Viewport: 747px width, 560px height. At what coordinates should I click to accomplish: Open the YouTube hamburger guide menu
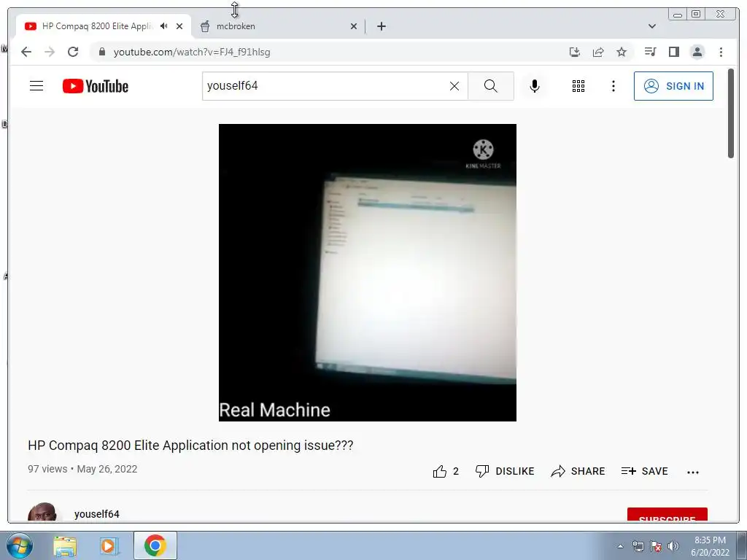(x=36, y=86)
